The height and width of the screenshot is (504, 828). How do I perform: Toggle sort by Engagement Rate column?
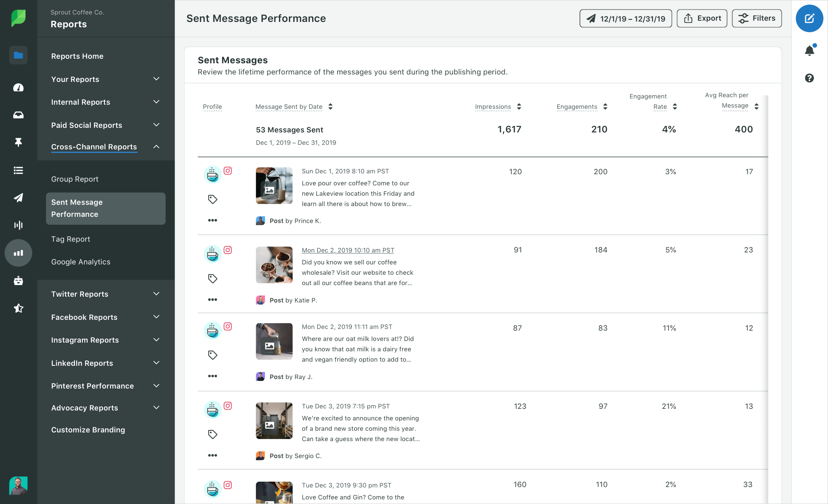[674, 106]
